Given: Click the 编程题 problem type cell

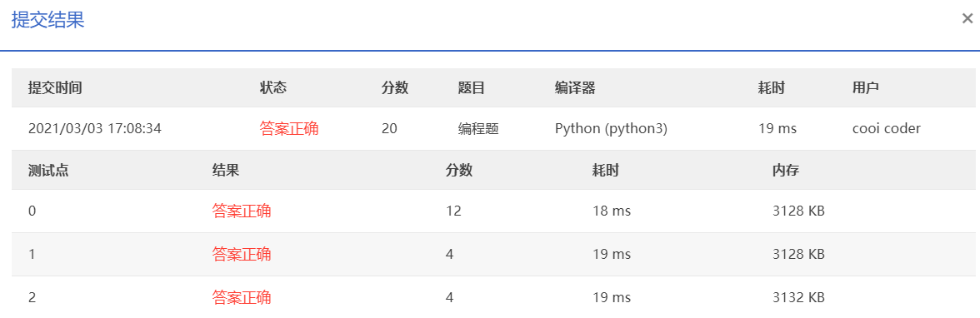Looking at the screenshot, I should click(478, 129).
